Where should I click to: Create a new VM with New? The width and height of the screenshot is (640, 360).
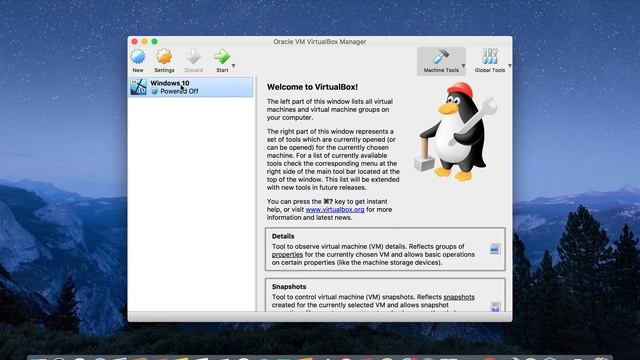point(138,60)
